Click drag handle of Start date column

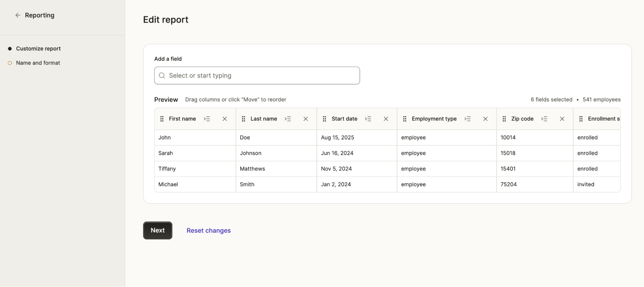coord(324,119)
